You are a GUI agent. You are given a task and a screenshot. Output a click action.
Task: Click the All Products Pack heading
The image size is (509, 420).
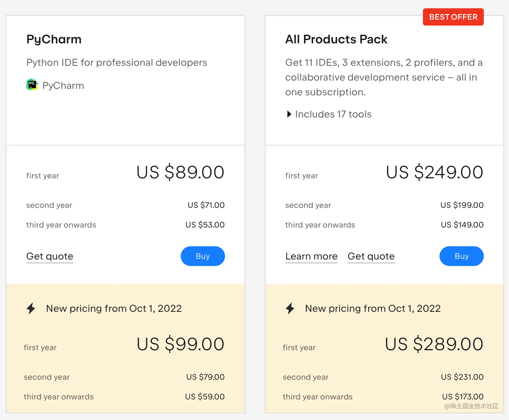pos(336,39)
